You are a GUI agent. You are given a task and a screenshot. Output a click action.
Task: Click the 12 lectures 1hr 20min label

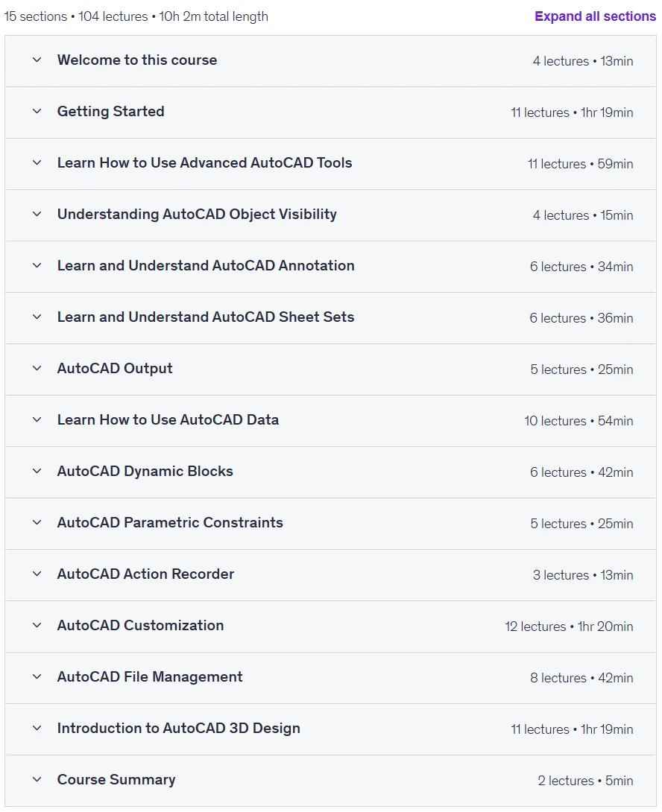[570, 627]
